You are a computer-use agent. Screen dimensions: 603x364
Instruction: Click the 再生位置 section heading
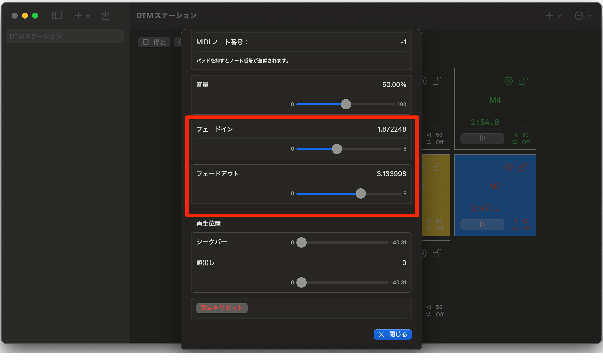(209, 224)
